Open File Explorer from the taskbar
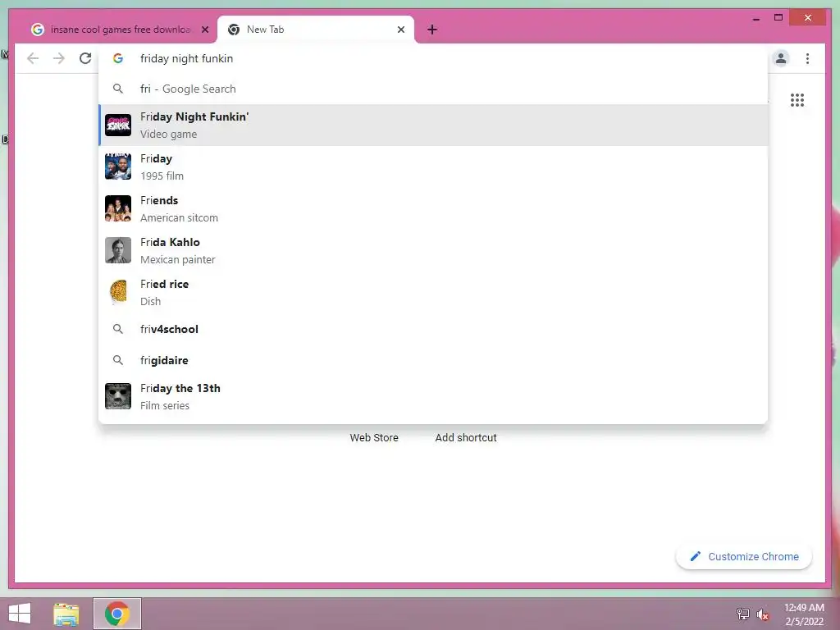This screenshot has width=840, height=630. (66, 614)
